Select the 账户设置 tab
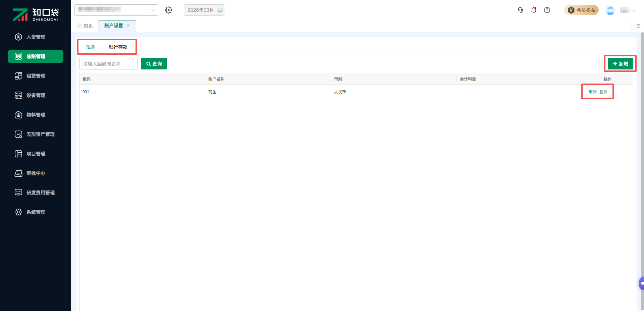Viewport: 644px width, 311px height. (x=113, y=26)
